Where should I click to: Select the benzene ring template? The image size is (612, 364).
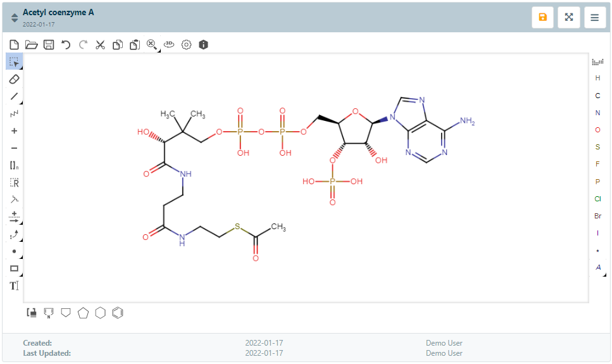117,313
